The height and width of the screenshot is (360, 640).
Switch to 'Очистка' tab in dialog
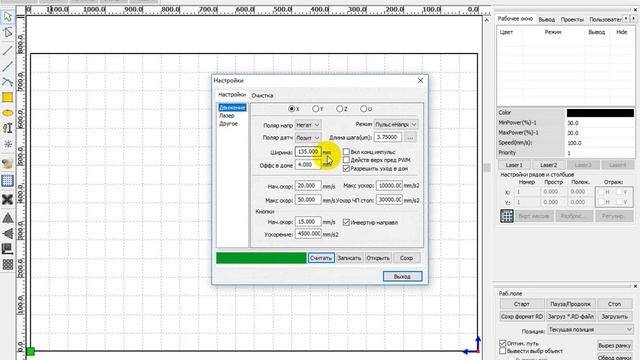tap(262, 96)
